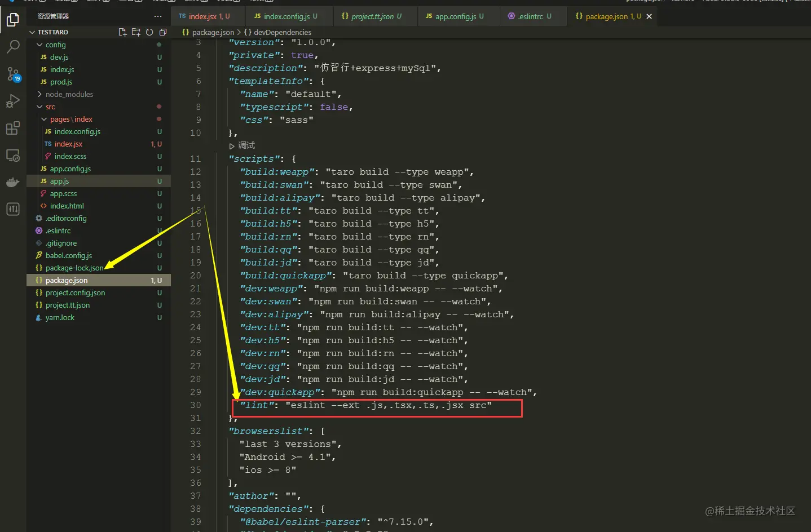Open .eslintrc in the file tree
The height and width of the screenshot is (532, 811).
pyautogui.click(x=99, y=230)
